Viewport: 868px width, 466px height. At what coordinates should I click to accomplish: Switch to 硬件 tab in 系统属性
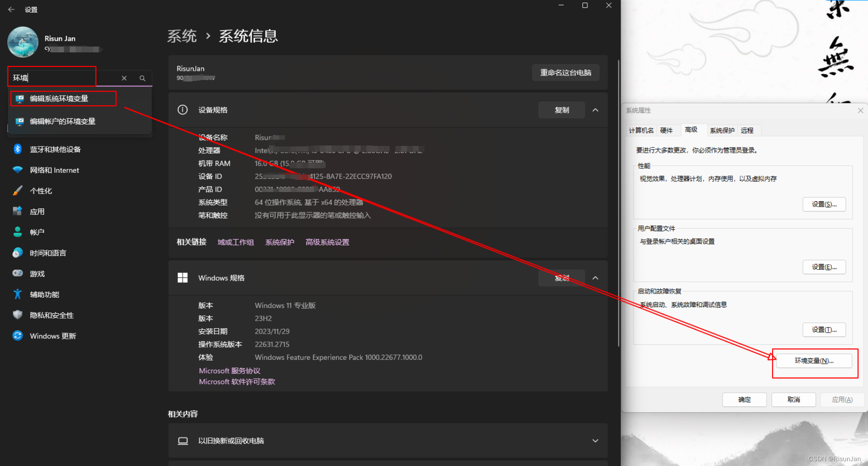click(666, 130)
